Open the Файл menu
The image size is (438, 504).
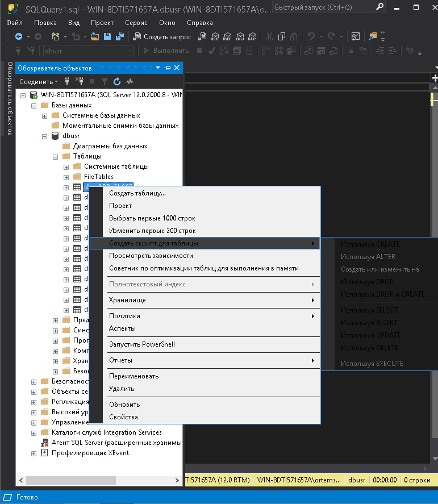pos(14,23)
